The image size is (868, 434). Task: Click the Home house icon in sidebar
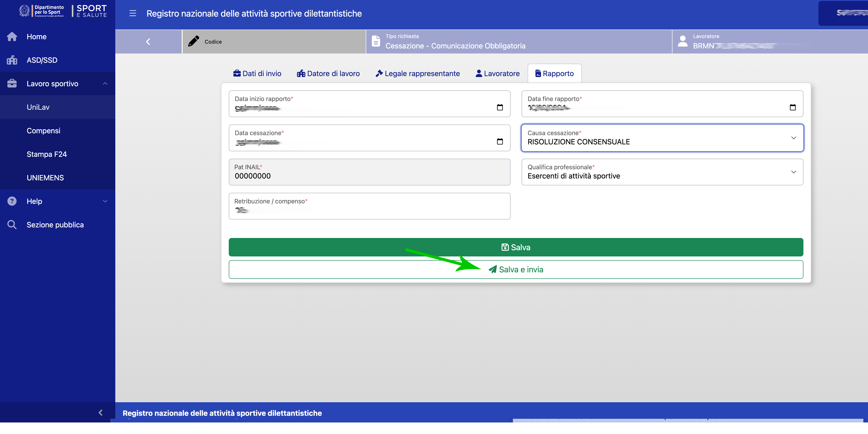pyautogui.click(x=12, y=36)
